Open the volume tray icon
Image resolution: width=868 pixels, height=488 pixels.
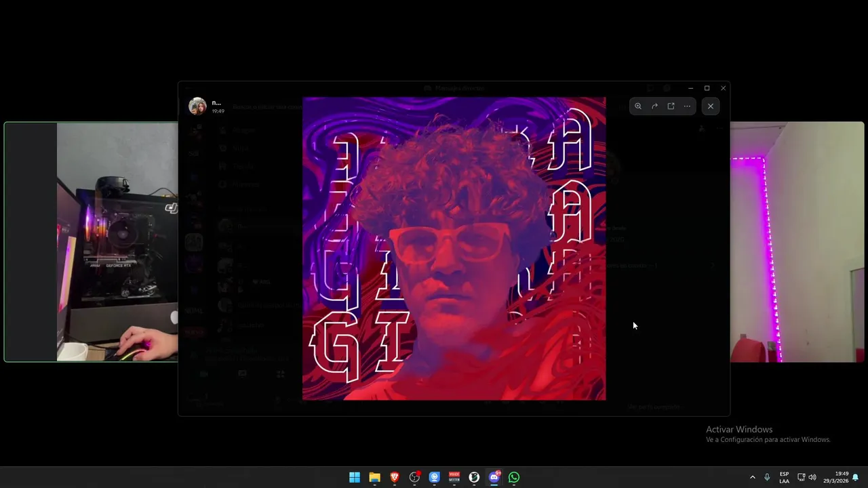point(812,477)
